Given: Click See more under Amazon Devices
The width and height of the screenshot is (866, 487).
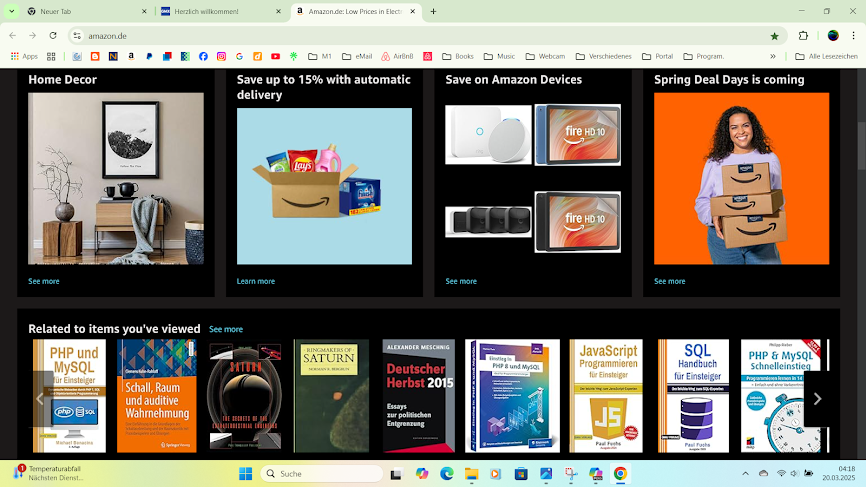Looking at the screenshot, I should pos(461,281).
